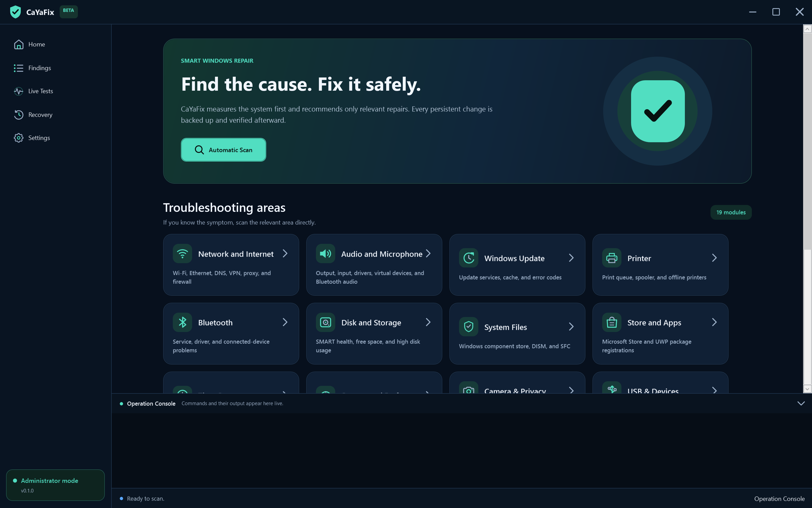Maximize the CaYaFix window
Image resolution: width=812 pixels, height=508 pixels.
pos(776,12)
